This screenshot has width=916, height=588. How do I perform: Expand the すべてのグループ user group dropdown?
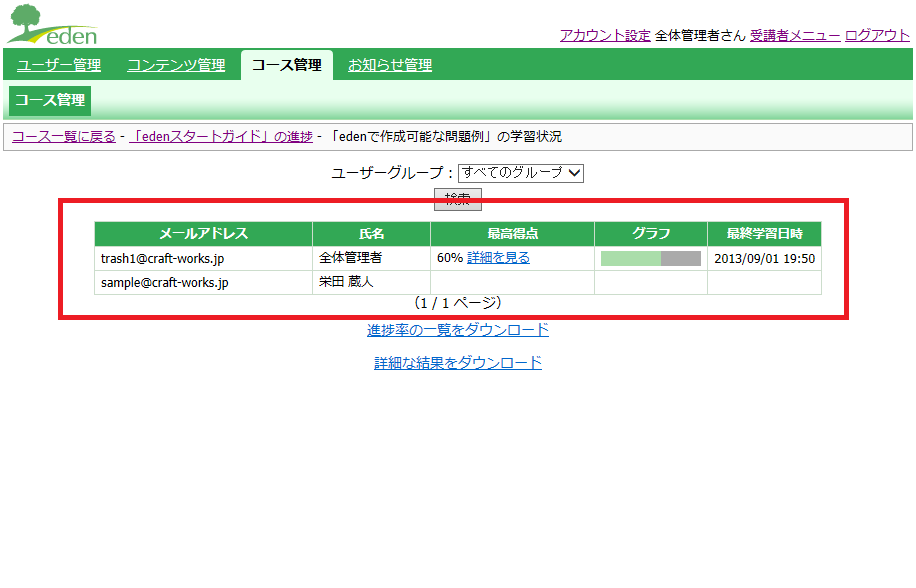coord(521,173)
